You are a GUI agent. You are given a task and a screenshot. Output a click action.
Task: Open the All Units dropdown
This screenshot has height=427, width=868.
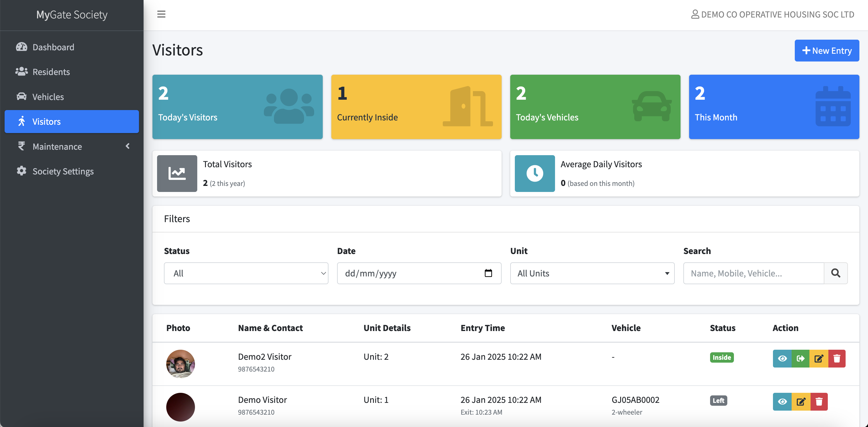(x=592, y=273)
